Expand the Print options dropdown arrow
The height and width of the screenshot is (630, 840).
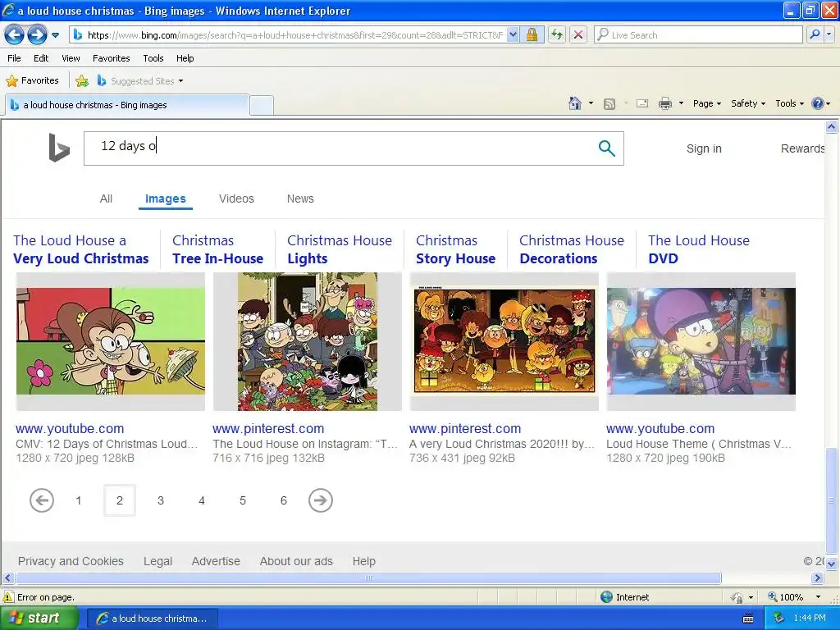(681, 103)
